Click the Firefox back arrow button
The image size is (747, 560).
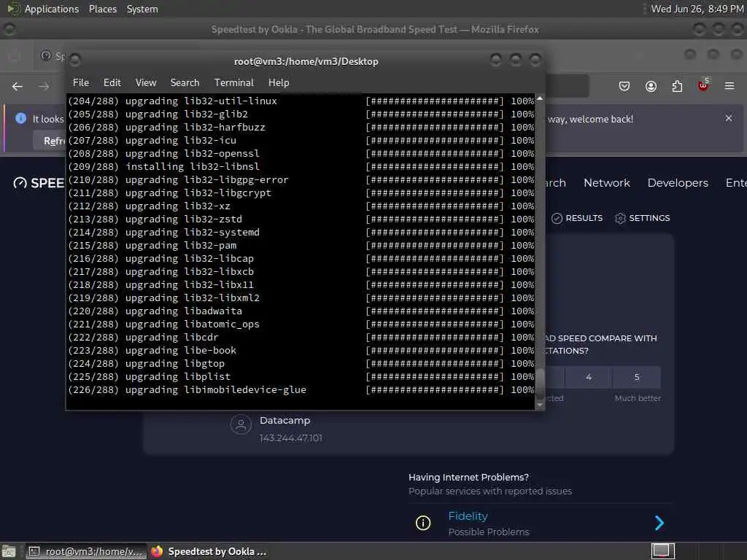click(18, 86)
